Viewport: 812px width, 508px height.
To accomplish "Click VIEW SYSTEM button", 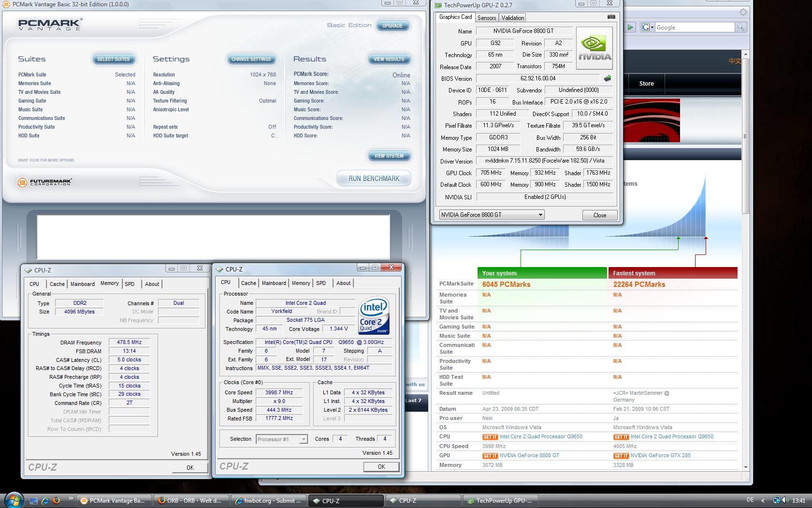I will point(389,156).
